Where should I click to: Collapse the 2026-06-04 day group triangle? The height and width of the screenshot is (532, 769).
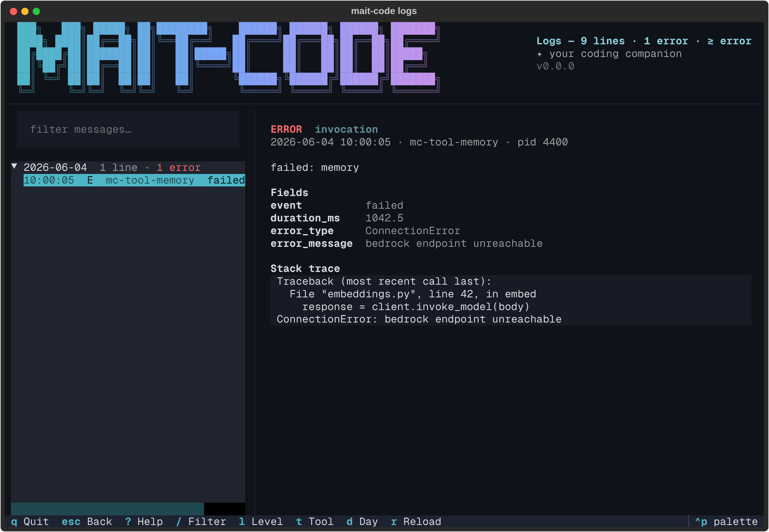pos(14,166)
